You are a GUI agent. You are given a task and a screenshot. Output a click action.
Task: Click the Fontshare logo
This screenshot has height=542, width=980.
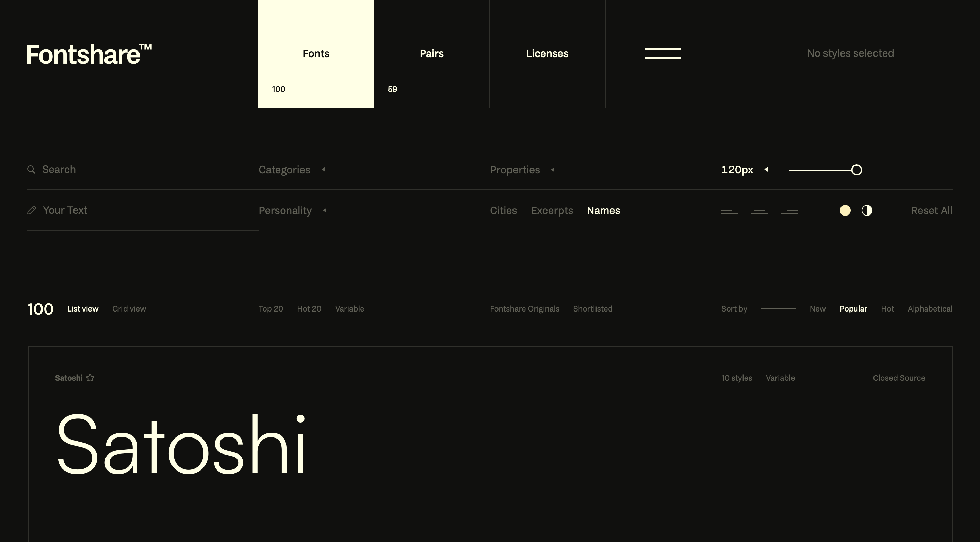pos(89,54)
